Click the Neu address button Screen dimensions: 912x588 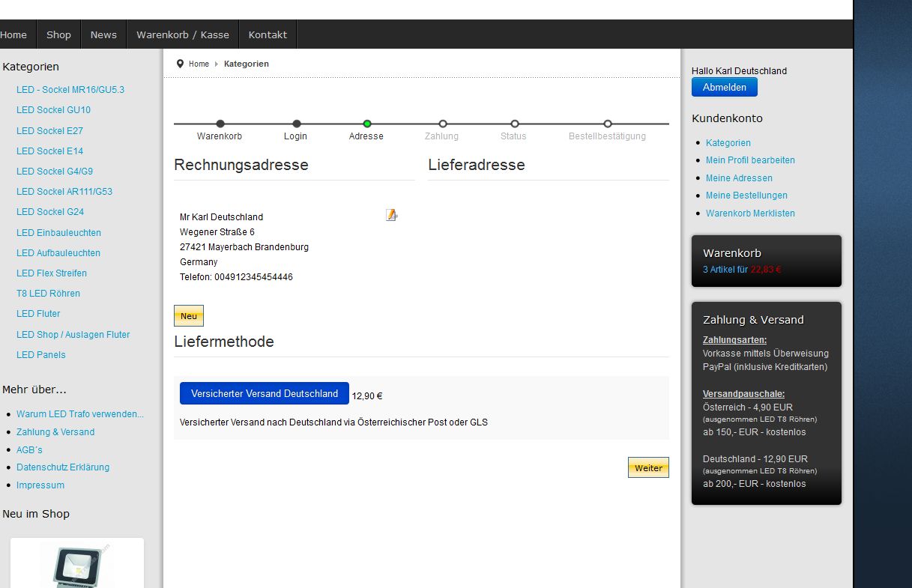189,316
